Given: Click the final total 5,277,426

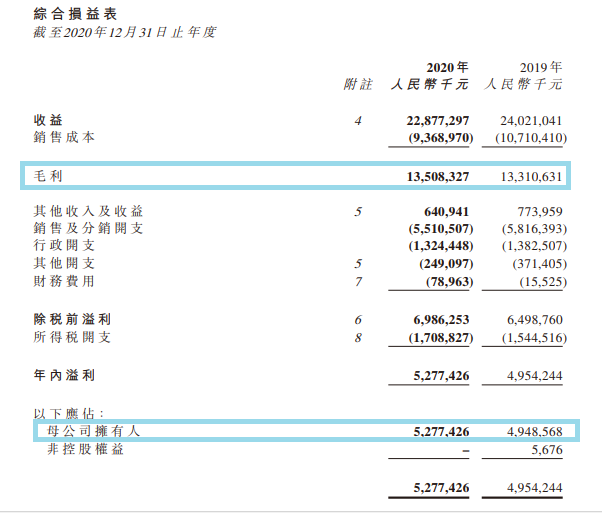Looking at the screenshot, I should [441, 488].
